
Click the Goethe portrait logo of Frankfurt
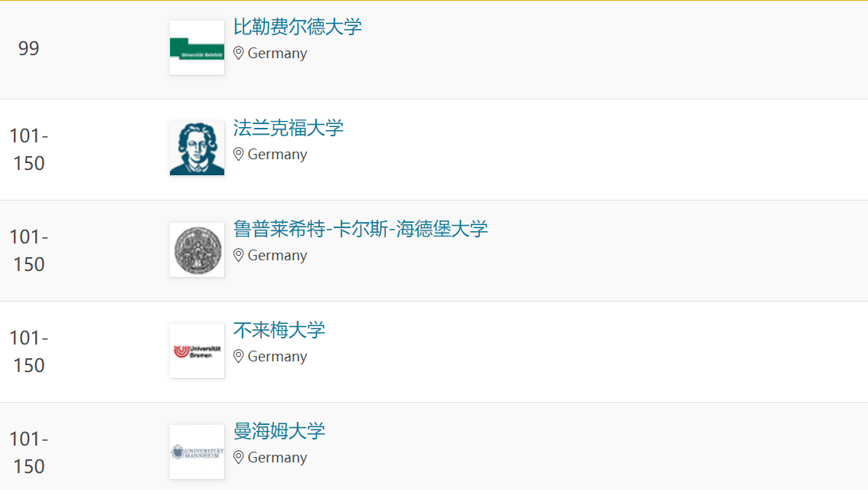point(197,149)
